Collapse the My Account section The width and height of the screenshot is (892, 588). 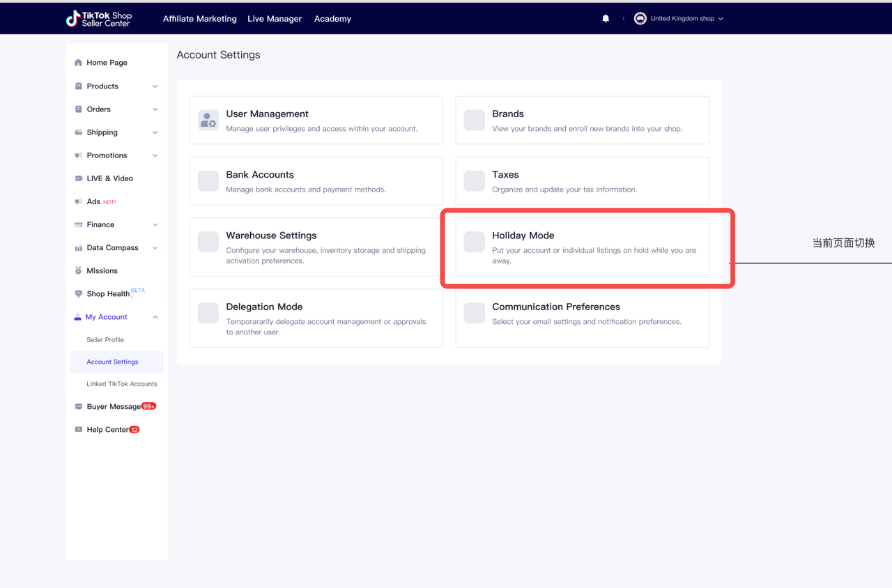[x=155, y=317]
